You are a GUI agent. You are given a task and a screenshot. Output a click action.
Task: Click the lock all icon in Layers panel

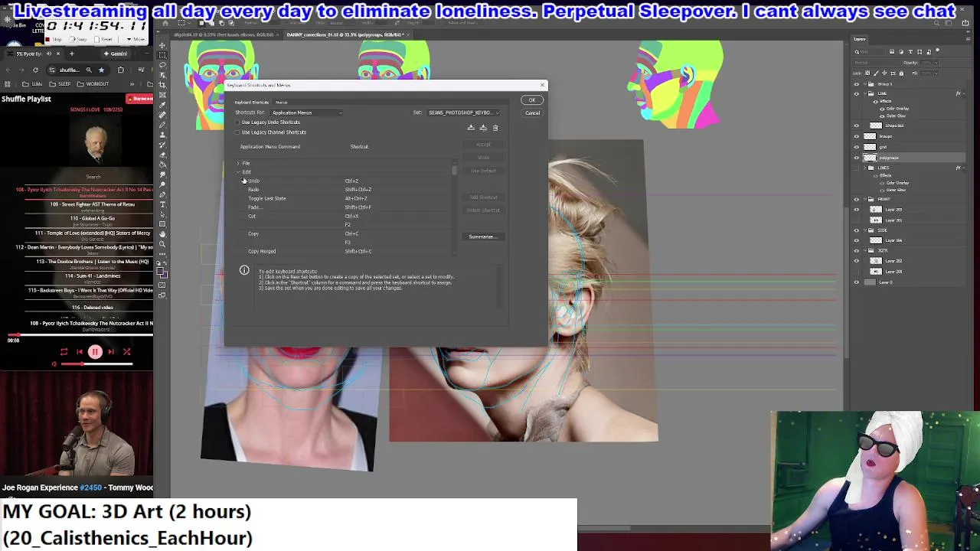901,73
